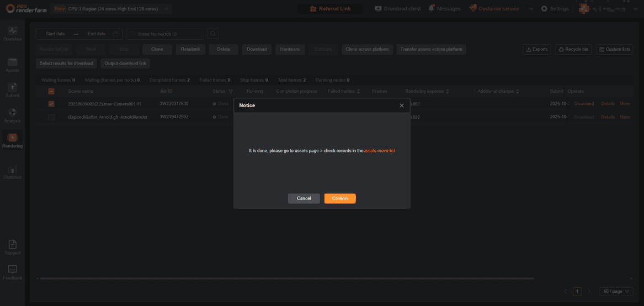The image size is (644, 306).
Task: Go to Assets in the sidebar
Action: pyautogui.click(x=12, y=63)
